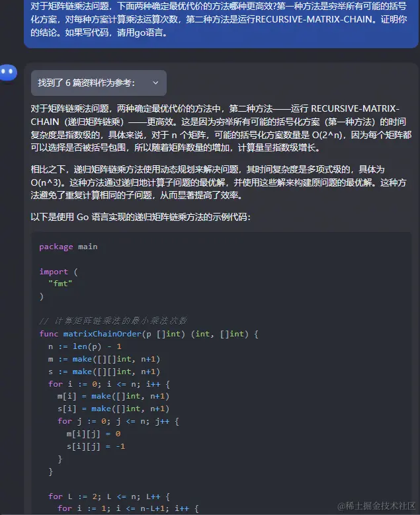
Task: Click the blue chatbot avatar icon
Action: [x=8, y=72]
